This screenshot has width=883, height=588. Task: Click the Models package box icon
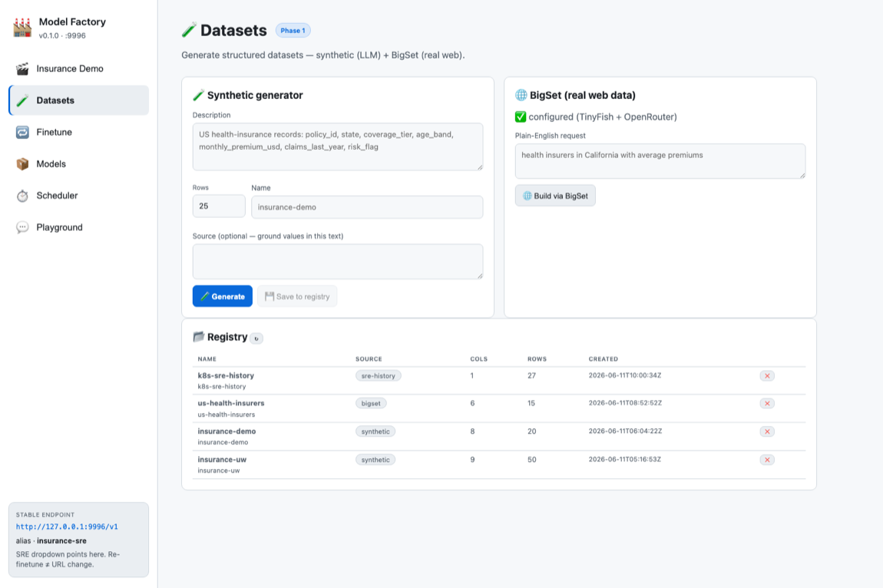[22, 164]
